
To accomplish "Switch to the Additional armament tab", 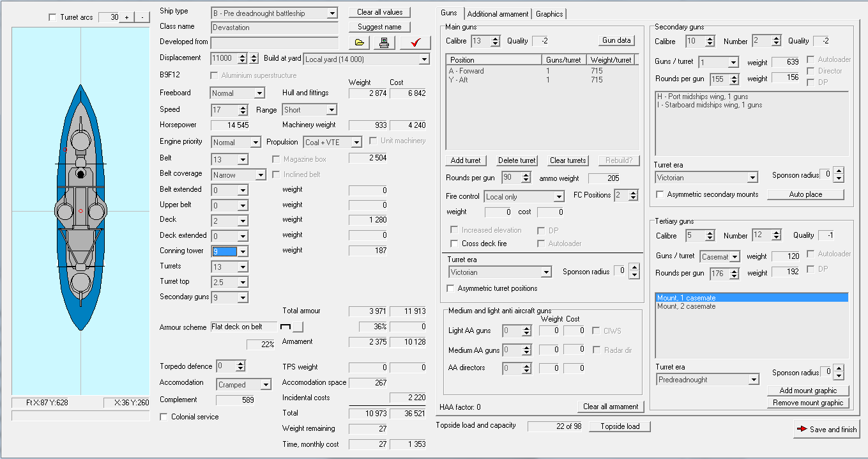I will click(x=498, y=13).
